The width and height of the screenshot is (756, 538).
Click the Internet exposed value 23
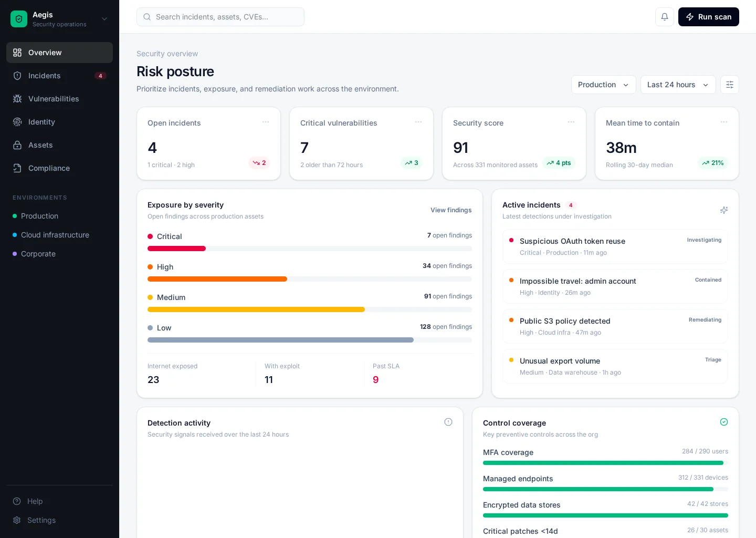pyautogui.click(x=153, y=380)
